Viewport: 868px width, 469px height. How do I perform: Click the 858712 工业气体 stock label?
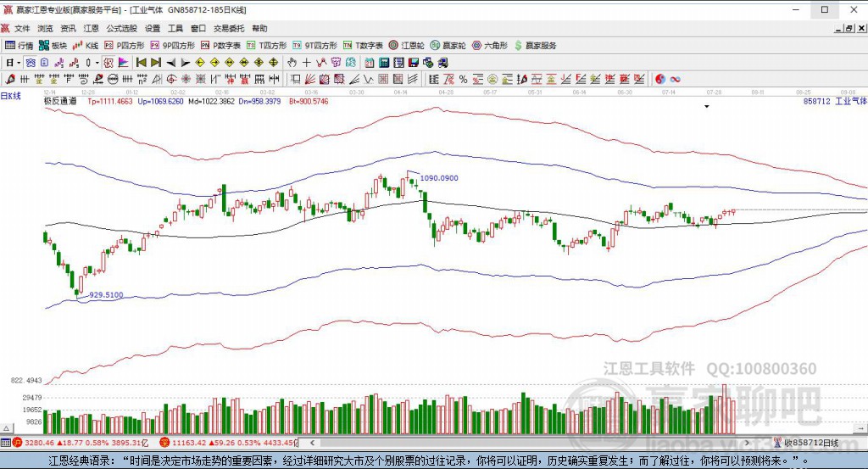click(x=835, y=101)
